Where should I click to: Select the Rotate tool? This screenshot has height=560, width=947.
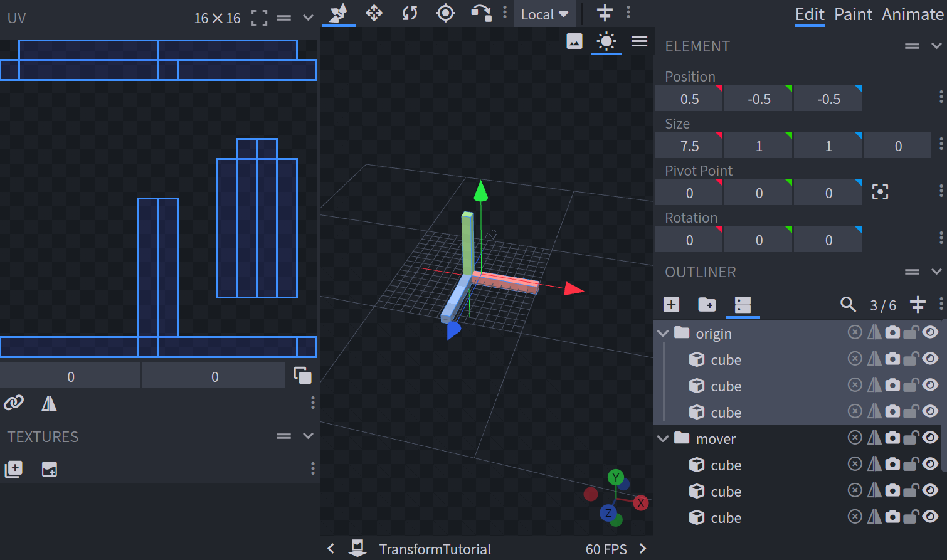(410, 13)
